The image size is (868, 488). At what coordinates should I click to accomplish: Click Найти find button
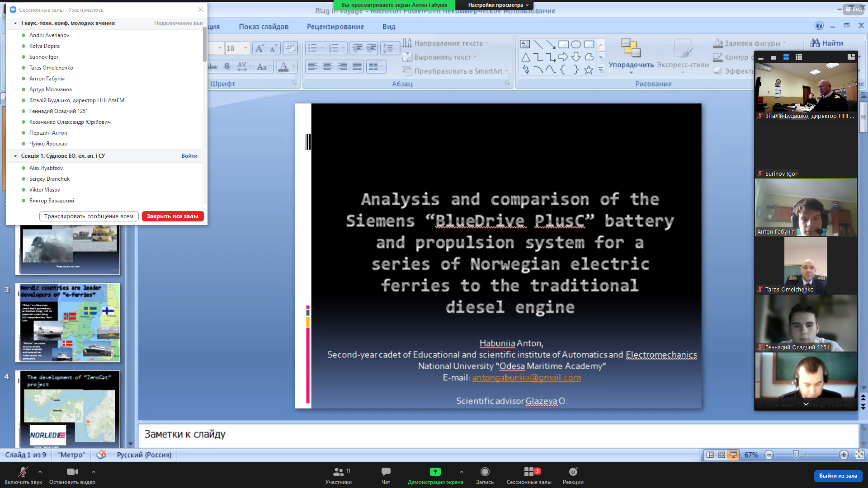(827, 43)
